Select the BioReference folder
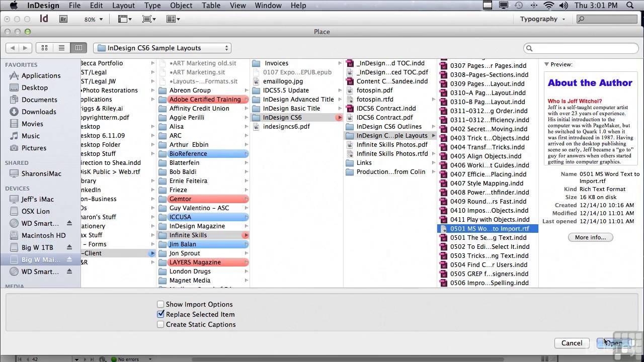 click(x=203, y=153)
